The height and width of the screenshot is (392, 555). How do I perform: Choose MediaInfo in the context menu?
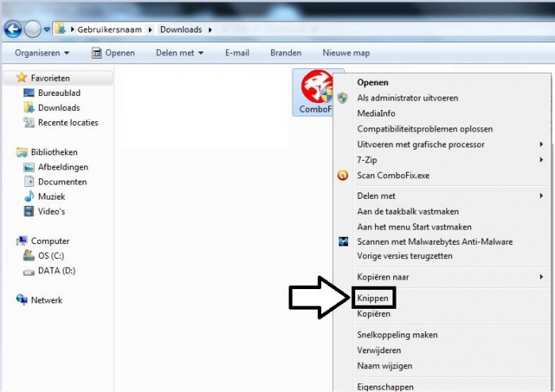[376, 113]
